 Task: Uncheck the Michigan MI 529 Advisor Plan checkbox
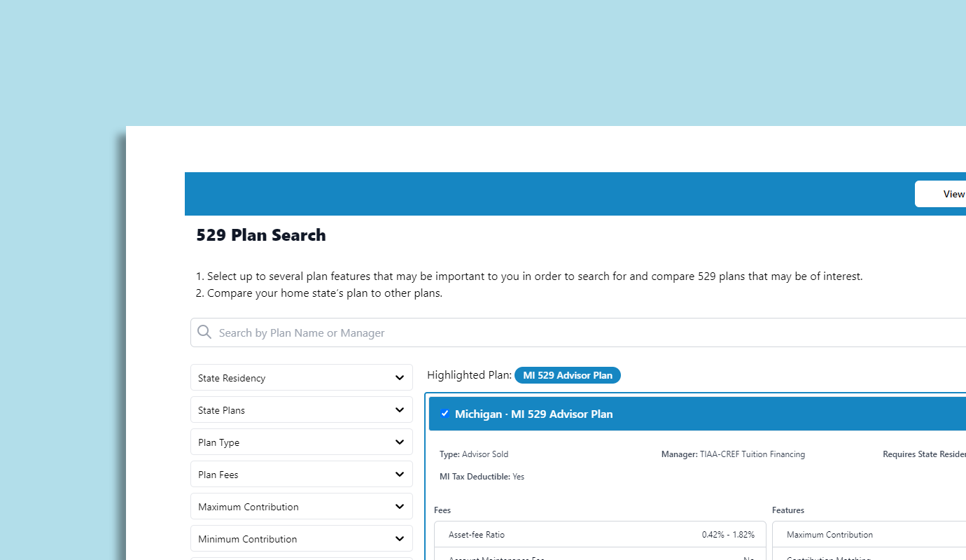(x=444, y=414)
